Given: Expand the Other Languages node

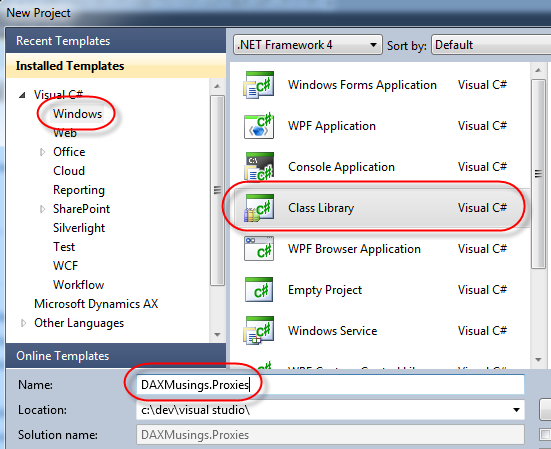Looking at the screenshot, I should 23,323.
